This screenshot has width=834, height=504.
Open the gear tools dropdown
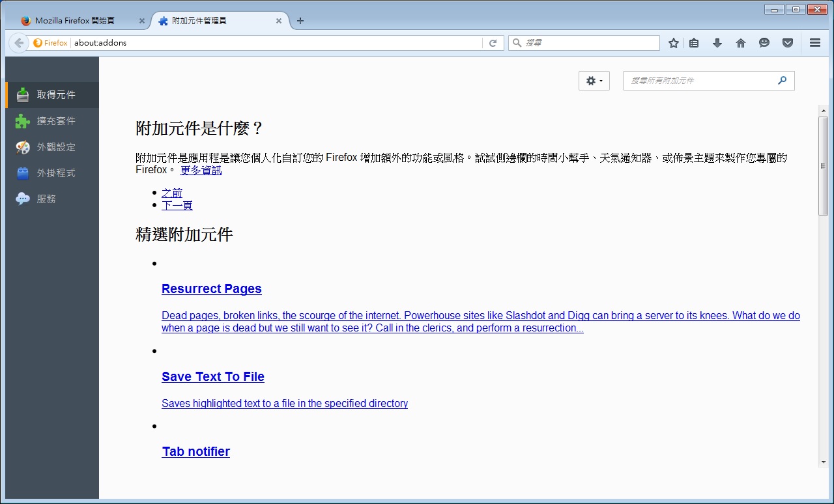click(594, 81)
